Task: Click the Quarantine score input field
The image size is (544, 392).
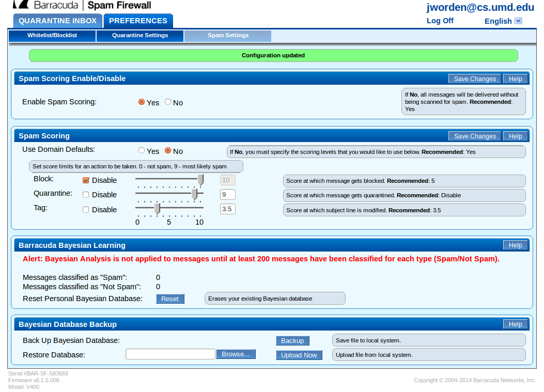Action: coord(227,194)
